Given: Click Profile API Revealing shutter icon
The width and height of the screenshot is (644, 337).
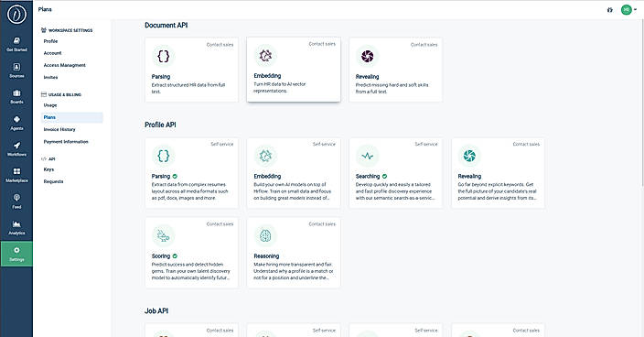Looking at the screenshot, I should 469,156.
